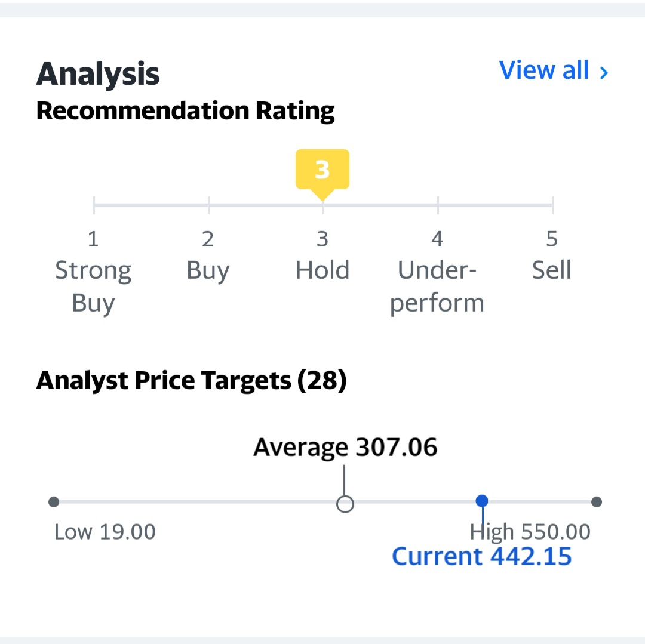Click the Low 19.00 label
Screen dimensions: 645x644
[105, 532]
